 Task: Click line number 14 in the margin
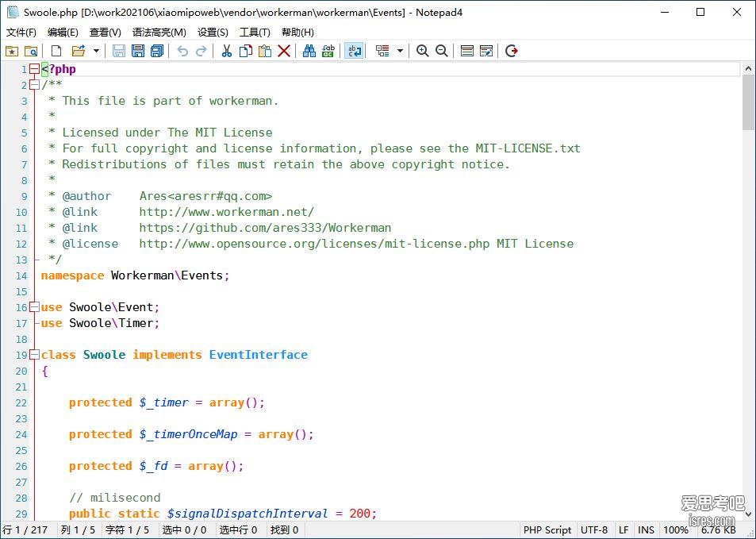coord(21,276)
